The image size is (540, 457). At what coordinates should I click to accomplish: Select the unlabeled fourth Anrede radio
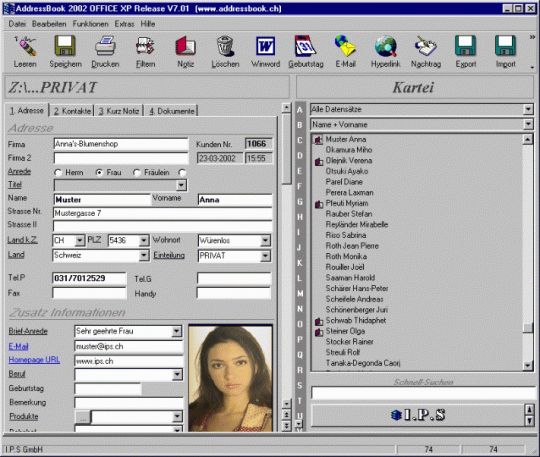point(182,173)
